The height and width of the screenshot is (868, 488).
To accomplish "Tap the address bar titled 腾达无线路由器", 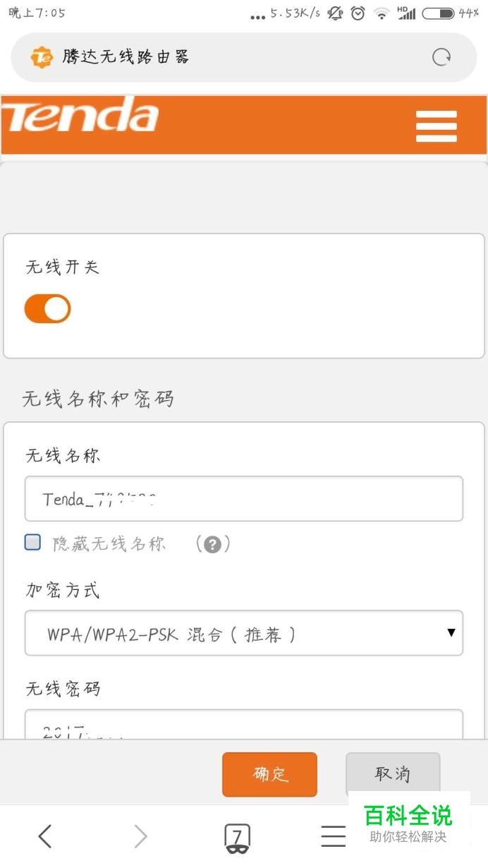I will point(244,57).
